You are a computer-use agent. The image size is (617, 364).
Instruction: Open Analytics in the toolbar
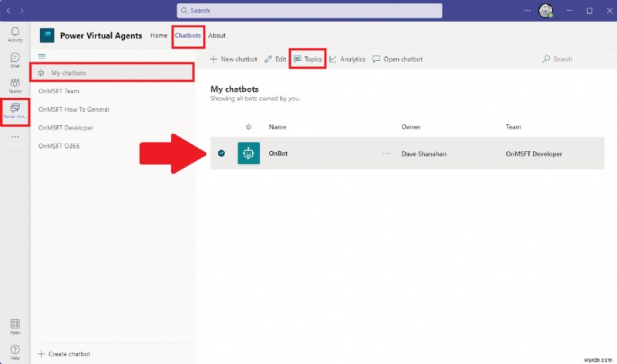pos(348,59)
